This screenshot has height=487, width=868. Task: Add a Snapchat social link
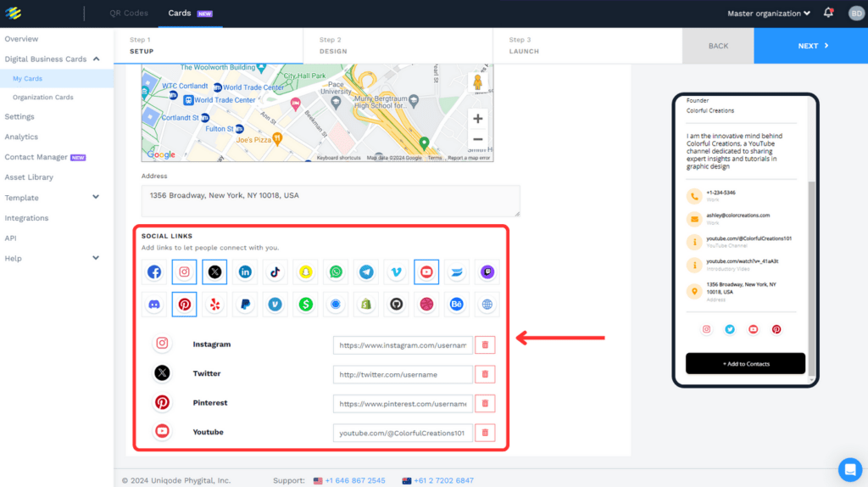click(x=305, y=272)
